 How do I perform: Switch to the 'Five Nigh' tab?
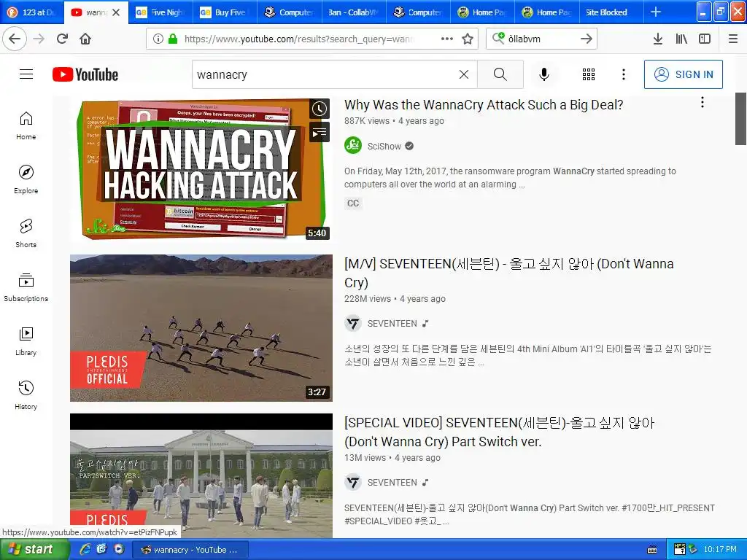tap(160, 12)
